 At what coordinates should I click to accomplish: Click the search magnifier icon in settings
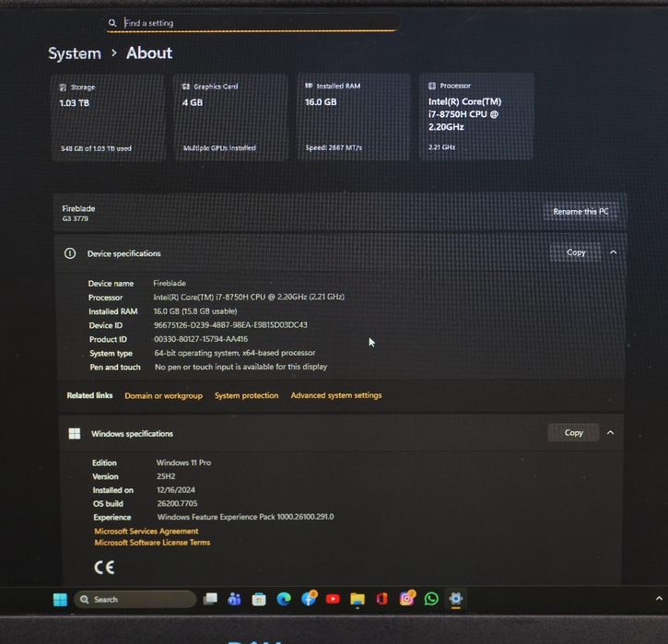pyautogui.click(x=112, y=23)
